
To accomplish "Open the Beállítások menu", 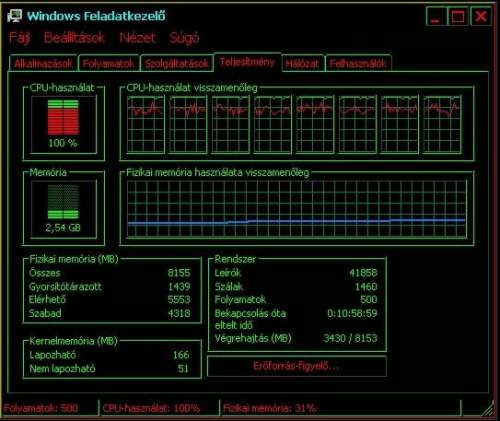I will click(74, 38).
